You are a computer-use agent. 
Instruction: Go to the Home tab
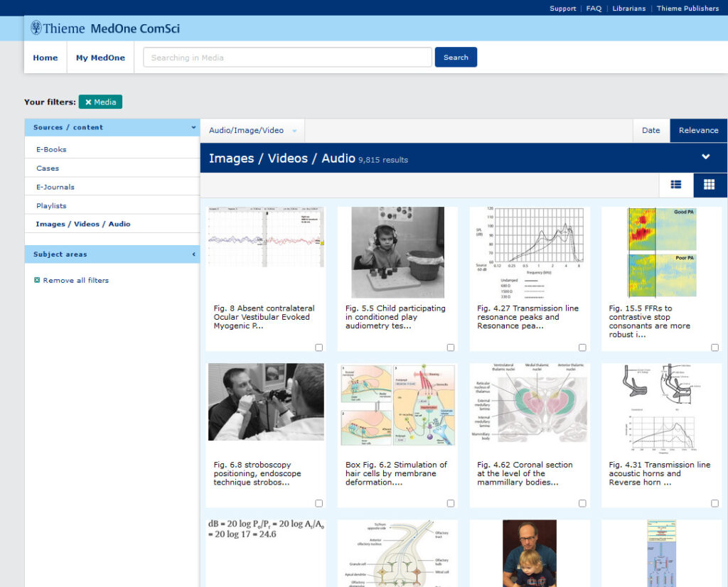tap(45, 58)
